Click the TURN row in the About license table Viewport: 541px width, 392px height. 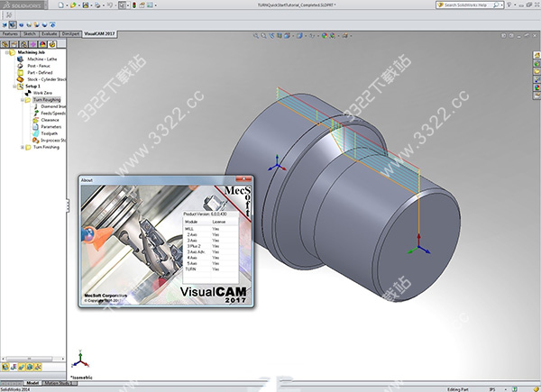(x=210, y=269)
